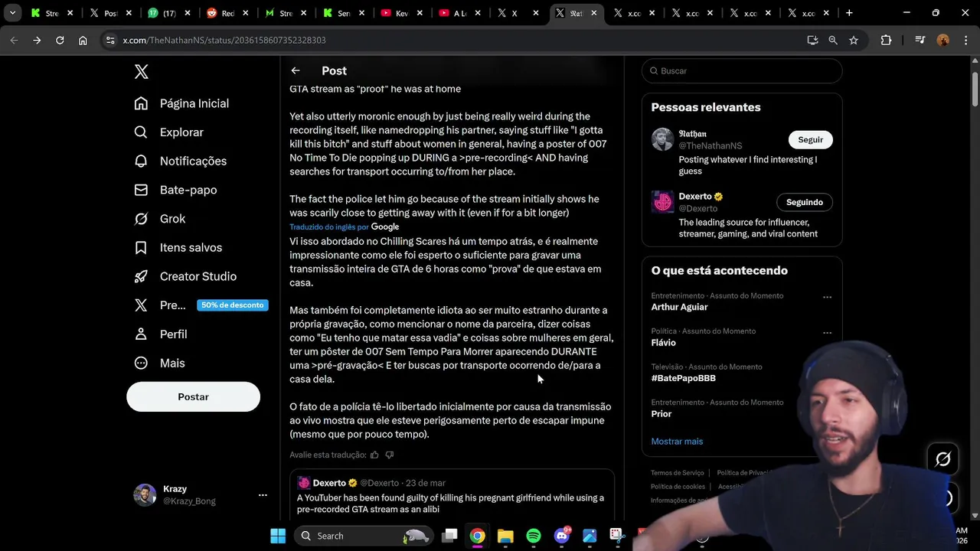Screen dimensions: 980x551
Task: Open Prior trending topic
Action: 661,414
